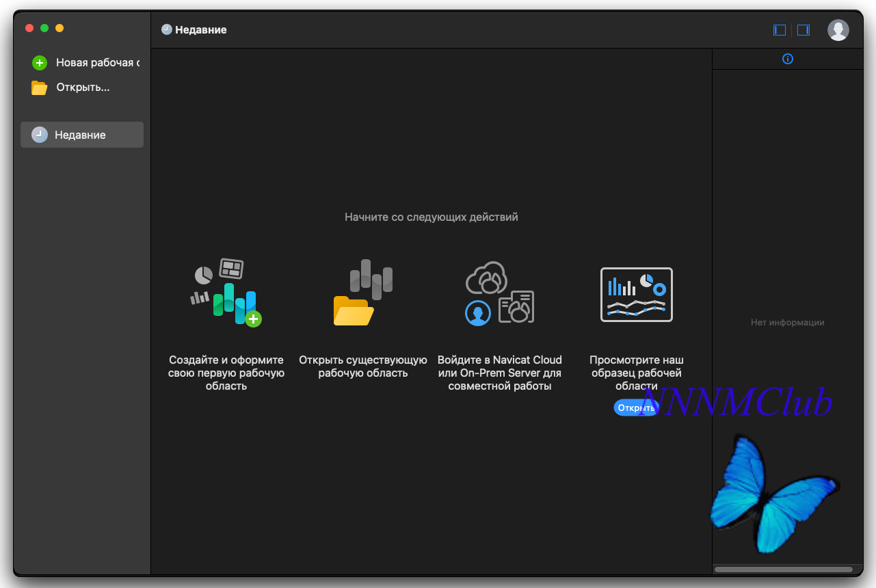
Task: Select the Недавние clock item in sidebar
Action: [82, 135]
